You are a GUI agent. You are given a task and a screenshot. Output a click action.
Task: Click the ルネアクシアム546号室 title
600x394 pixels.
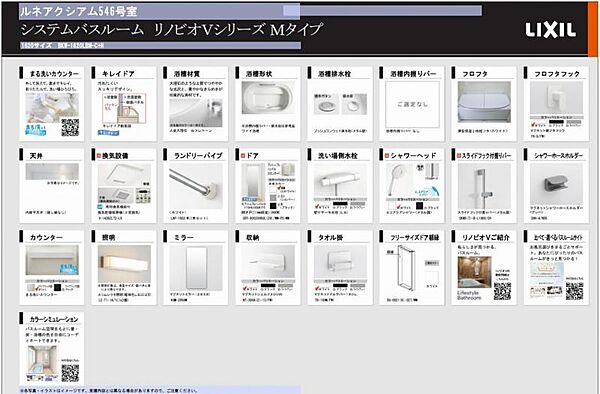pos(78,11)
